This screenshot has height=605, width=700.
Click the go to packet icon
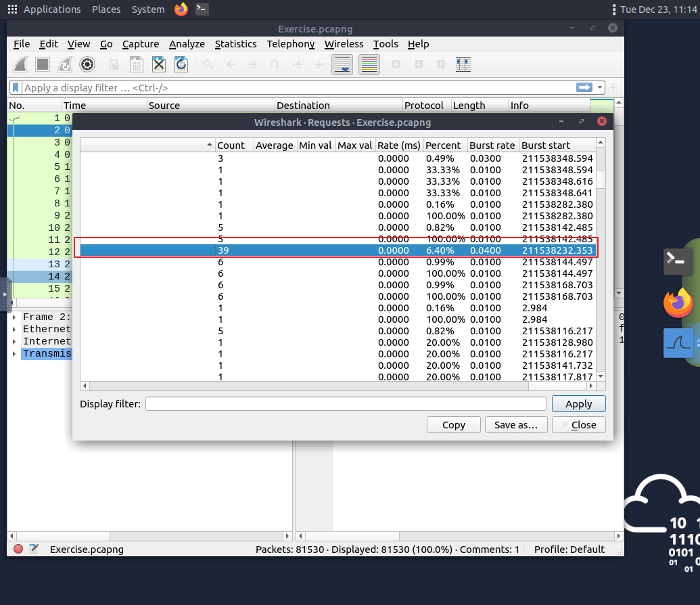275,65
